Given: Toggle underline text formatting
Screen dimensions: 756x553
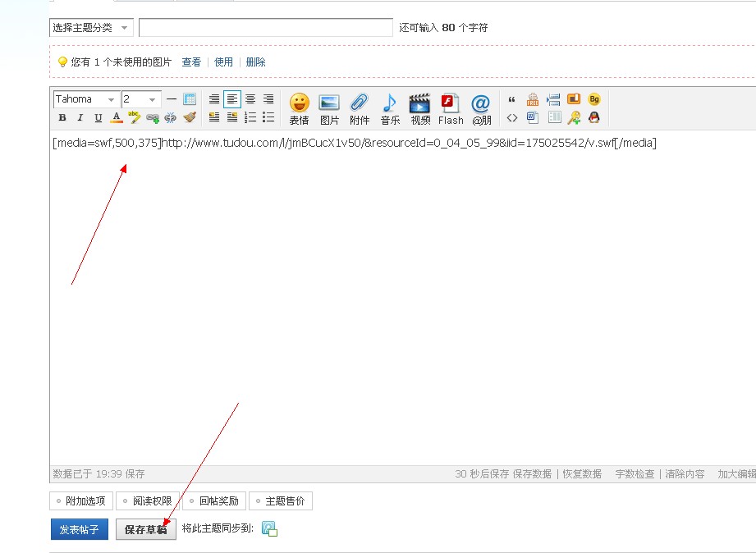Looking at the screenshot, I should (99, 117).
